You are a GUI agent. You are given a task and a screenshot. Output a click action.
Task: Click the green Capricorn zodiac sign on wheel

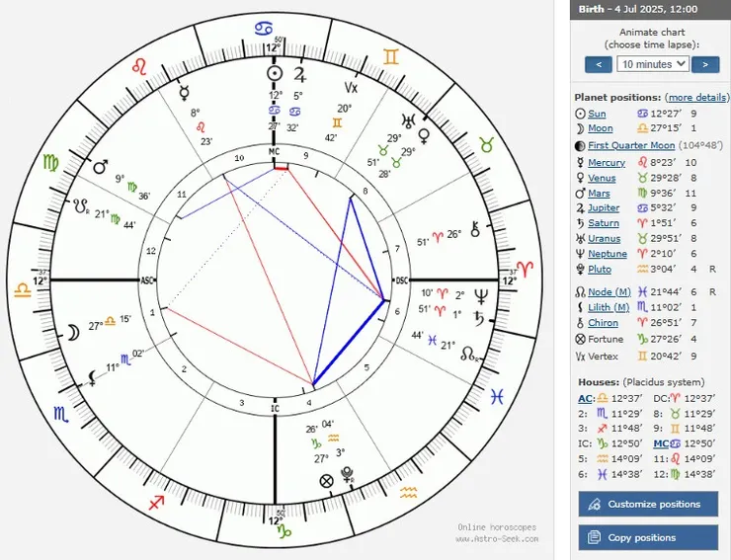tap(284, 529)
